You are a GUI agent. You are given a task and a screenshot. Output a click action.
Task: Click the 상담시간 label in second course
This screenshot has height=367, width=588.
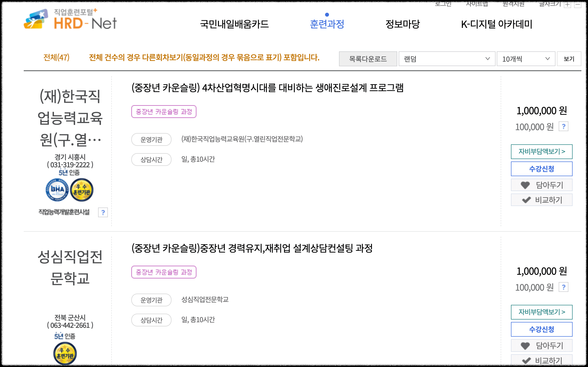pyautogui.click(x=151, y=320)
